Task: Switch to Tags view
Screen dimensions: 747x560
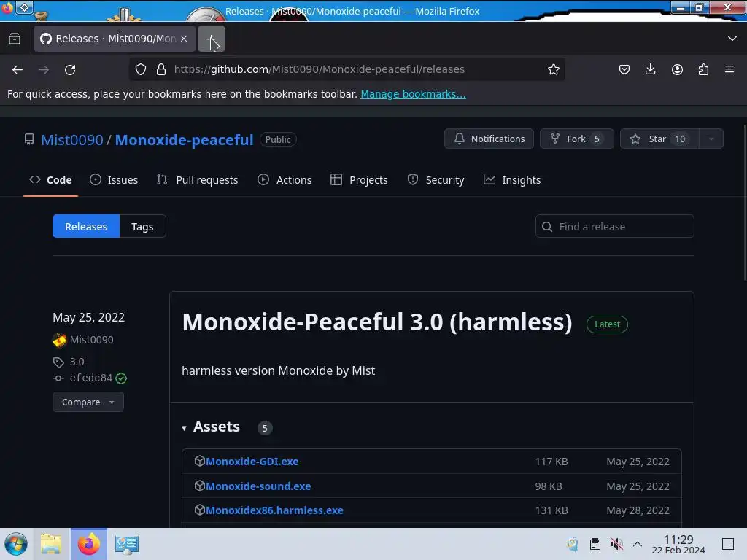Action: [142, 226]
